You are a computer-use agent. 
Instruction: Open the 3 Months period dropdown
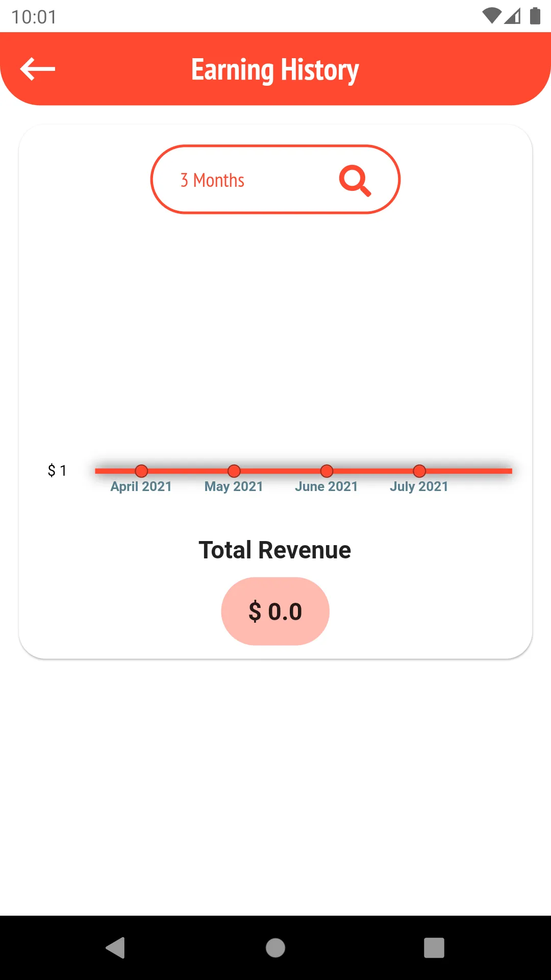(275, 179)
